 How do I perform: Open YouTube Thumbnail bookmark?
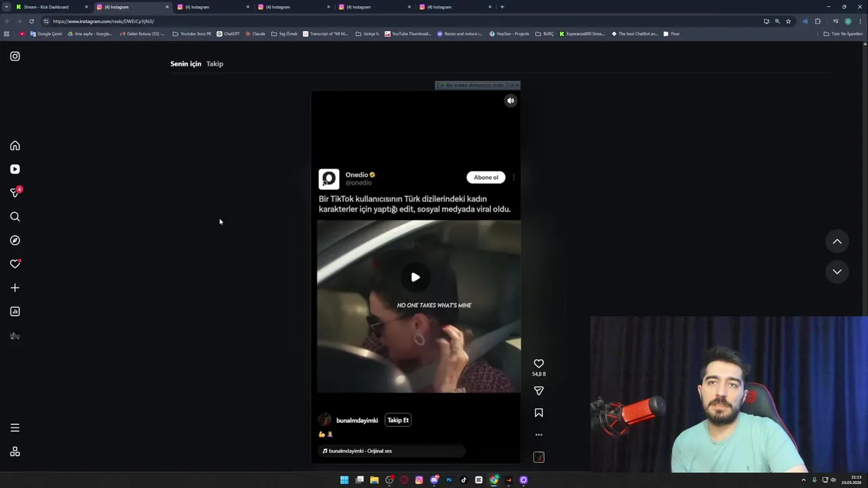(408, 34)
